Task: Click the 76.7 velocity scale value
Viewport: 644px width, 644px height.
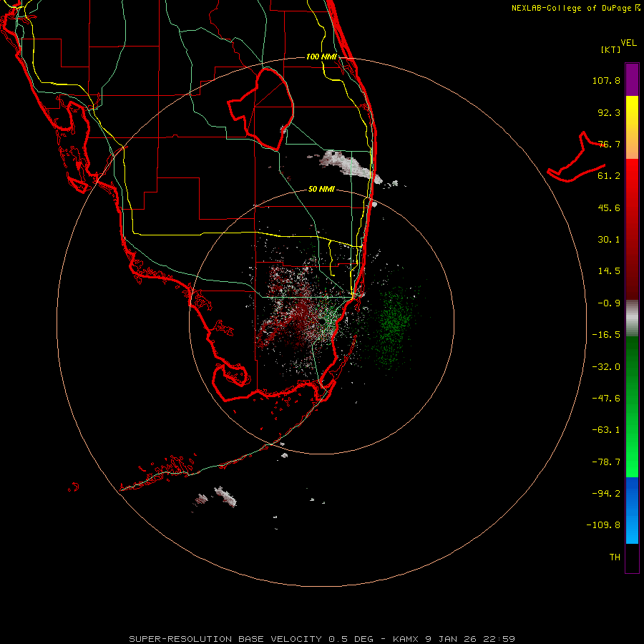Action: [x=609, y=144]
